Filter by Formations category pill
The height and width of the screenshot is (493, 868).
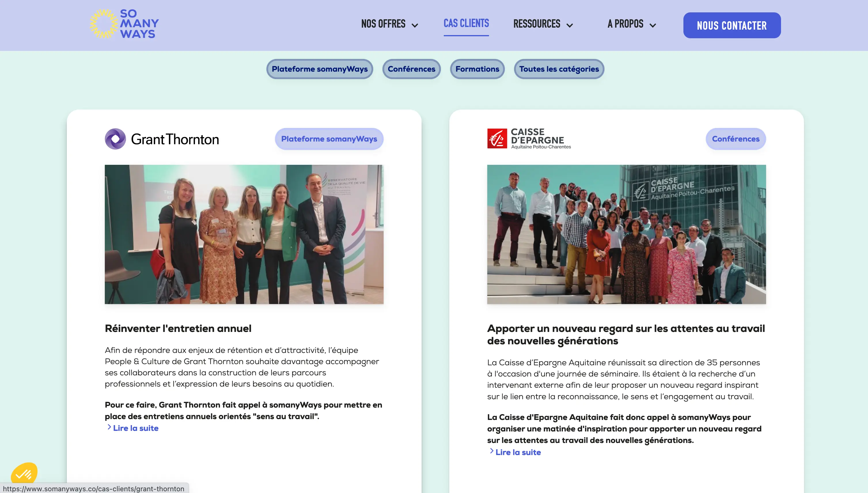click(477, 69)
